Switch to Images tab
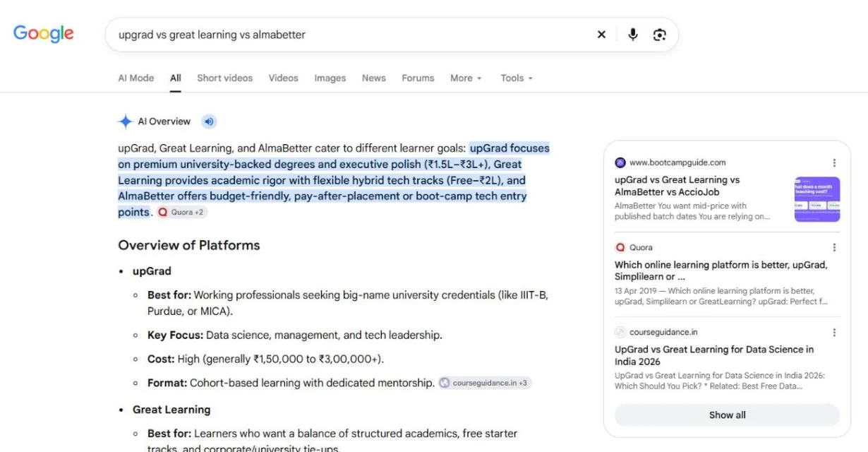 (330, 78)
